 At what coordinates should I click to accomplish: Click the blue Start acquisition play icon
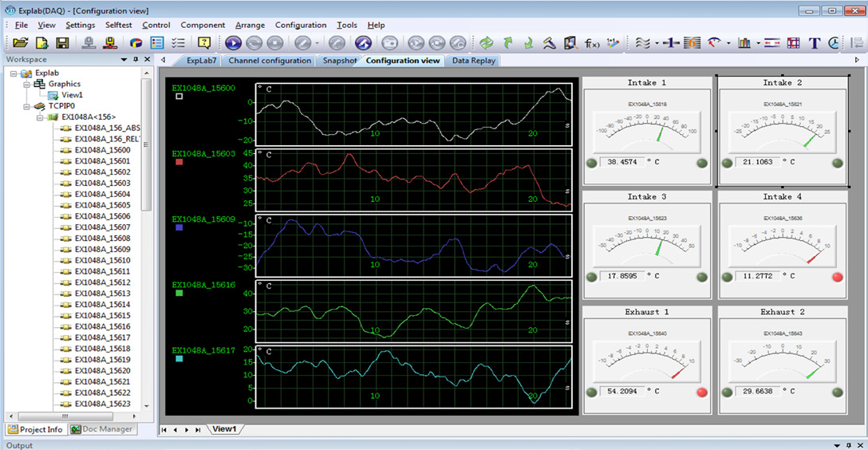[x=233, y=43]
